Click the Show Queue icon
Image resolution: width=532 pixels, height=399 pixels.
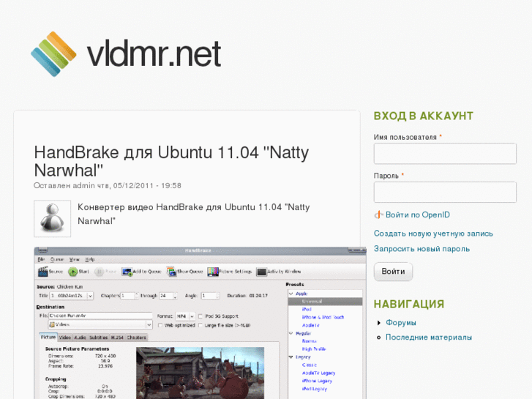pos(172,272)
